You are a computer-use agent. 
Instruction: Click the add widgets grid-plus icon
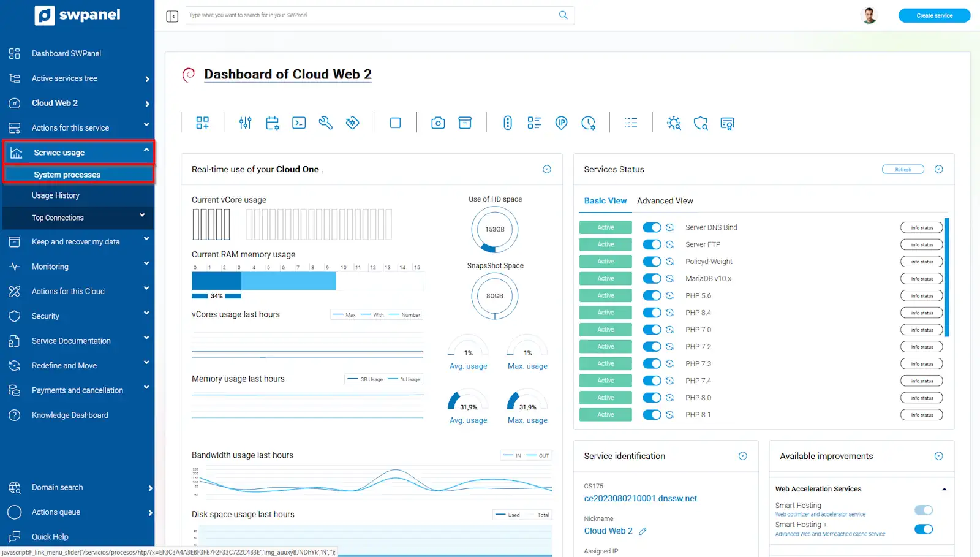tap(203, 123)
